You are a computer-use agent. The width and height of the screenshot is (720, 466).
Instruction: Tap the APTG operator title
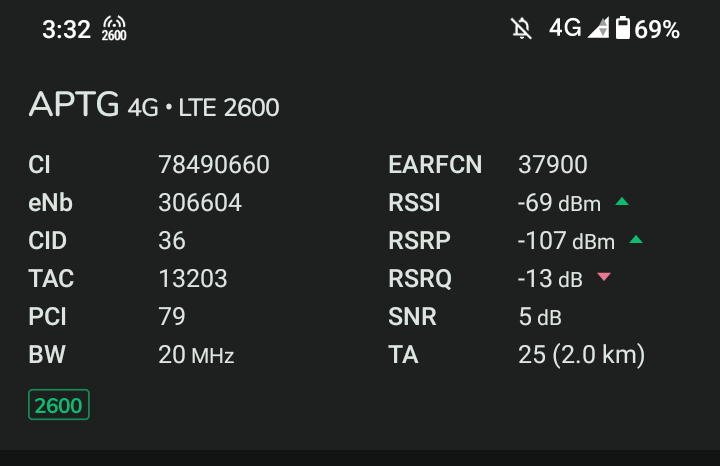coord(74,104)
